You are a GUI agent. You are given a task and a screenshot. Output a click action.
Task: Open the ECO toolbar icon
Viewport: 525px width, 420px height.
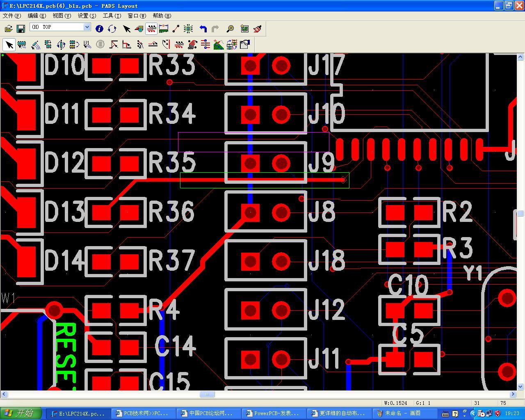click(x=176, y=29)
